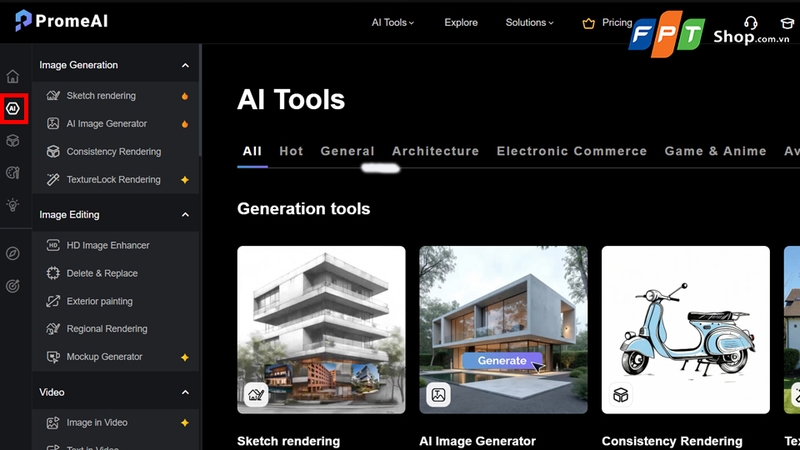Click the Consistency Rendering card title
Screen dimensions: 800x450
tap(672, 441)
